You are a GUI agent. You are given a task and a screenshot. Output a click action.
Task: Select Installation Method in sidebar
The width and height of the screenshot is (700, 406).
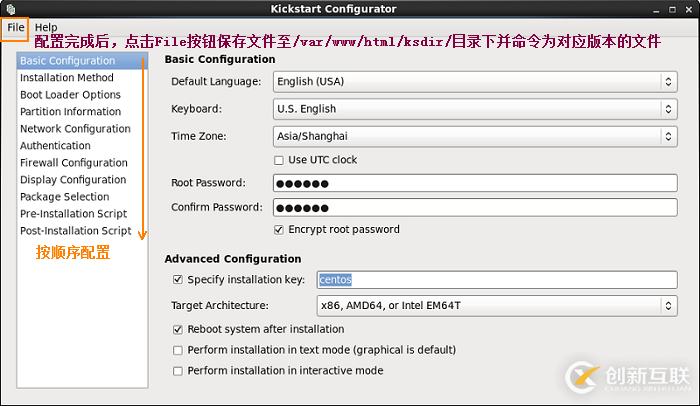point(67,78)
